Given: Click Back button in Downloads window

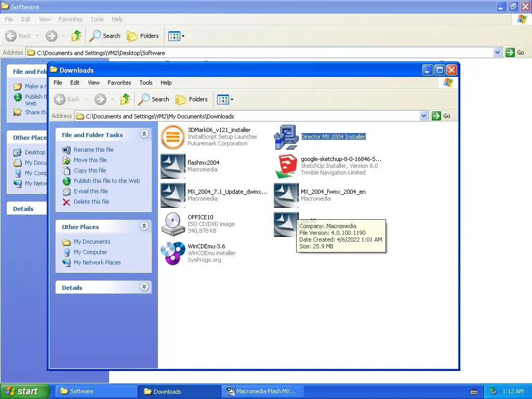Looking at the screenshot, I should coord(67,99).
